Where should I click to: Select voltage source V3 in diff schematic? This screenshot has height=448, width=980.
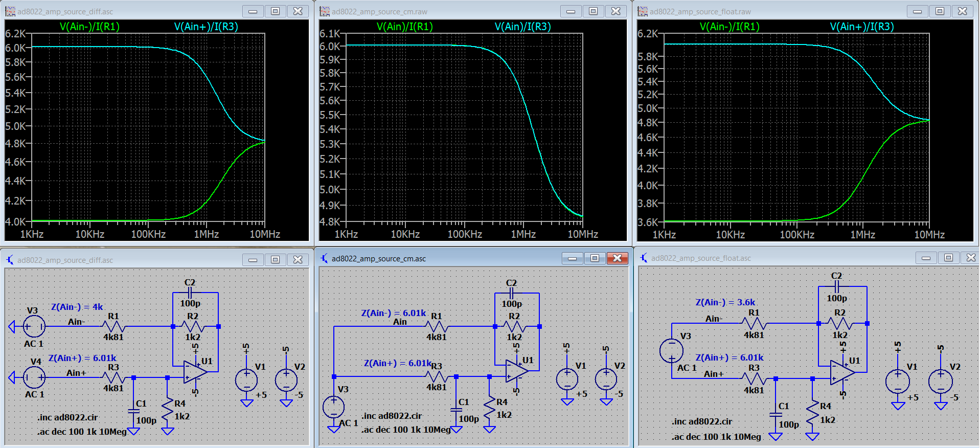34,326
